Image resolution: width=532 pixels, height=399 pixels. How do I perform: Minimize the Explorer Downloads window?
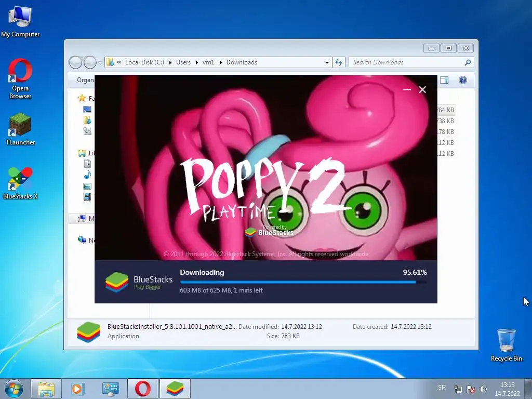click(431, 48)
